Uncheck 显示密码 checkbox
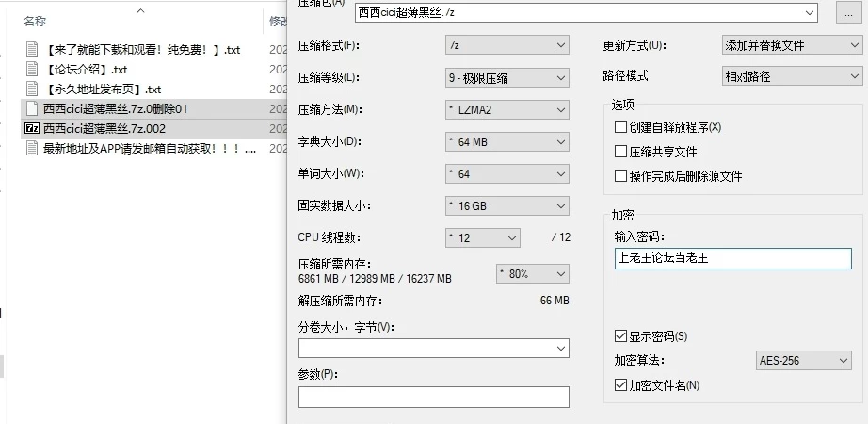Viewport: 868px width, 424px height. [620, 336]
